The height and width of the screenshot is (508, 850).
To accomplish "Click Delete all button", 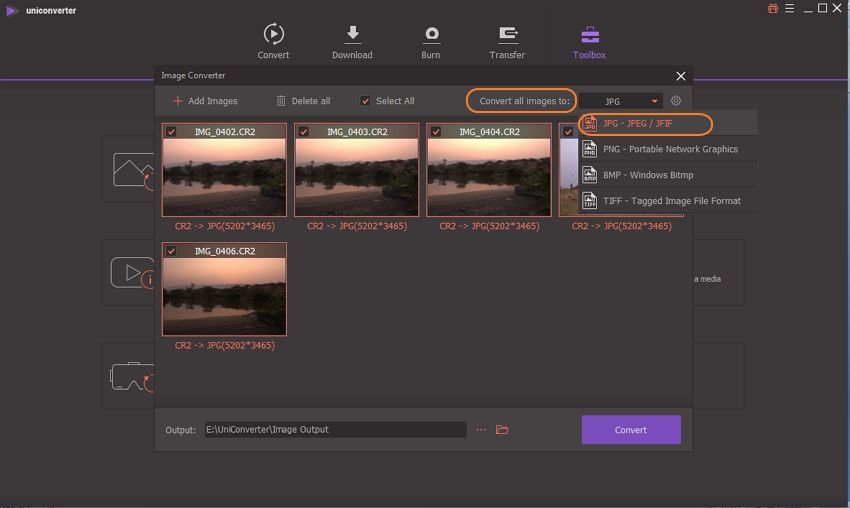I will pyautogui.click(x=303, y=101).
